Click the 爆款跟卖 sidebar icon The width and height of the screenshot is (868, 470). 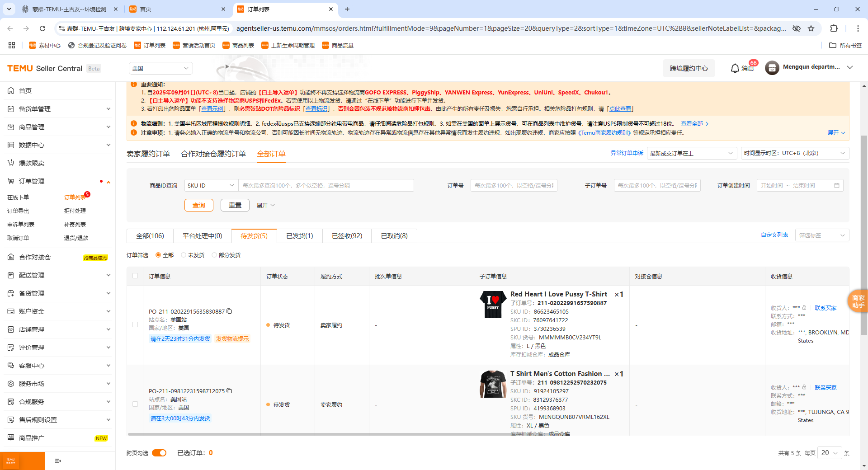click(32, 163)
